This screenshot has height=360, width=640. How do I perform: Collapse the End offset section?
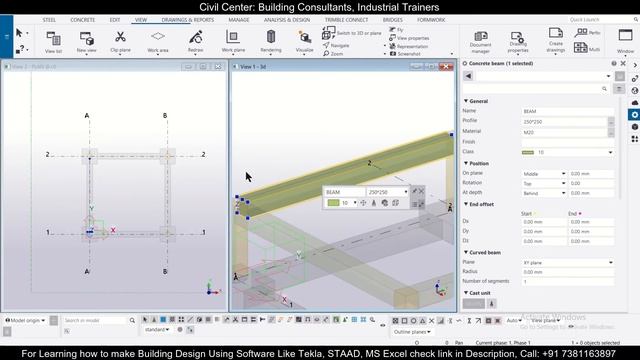[466, 204]
